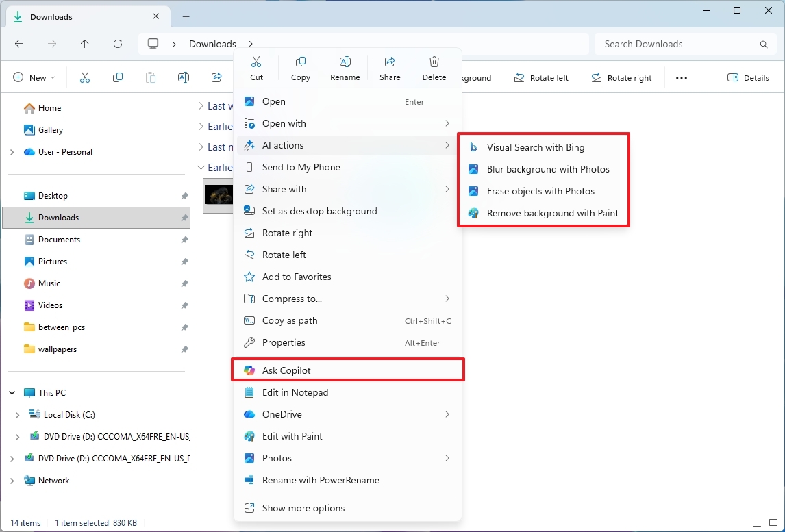Click Show more options at the menu bottom

pyautogui.click(x=302, y=508)
